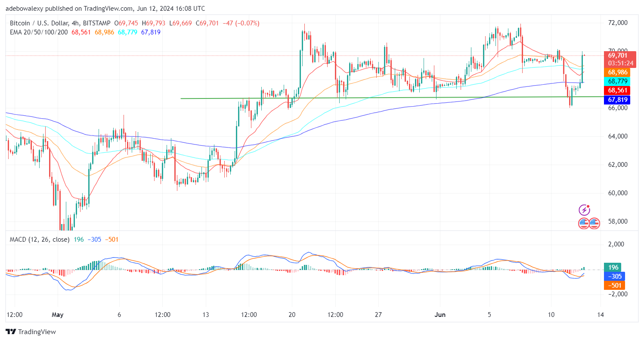644x341 pixels.
Task: Click the 14 date label on time axis
Action: (601, 315)
